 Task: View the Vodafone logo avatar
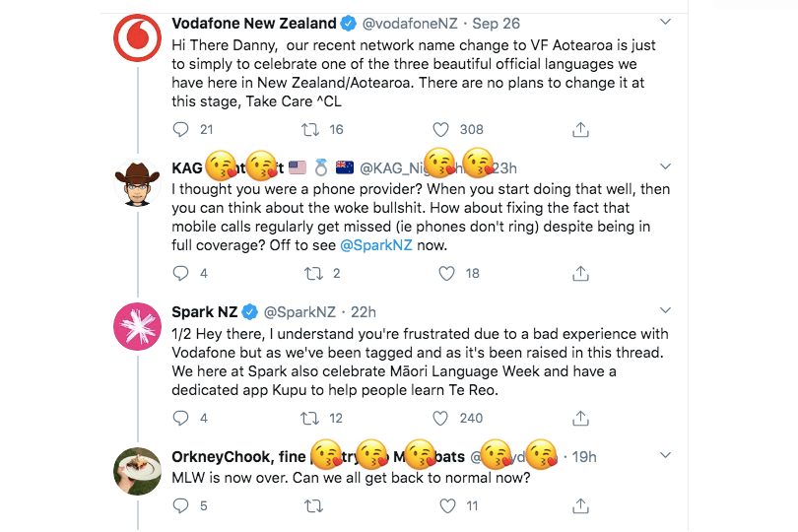point(138,39)
